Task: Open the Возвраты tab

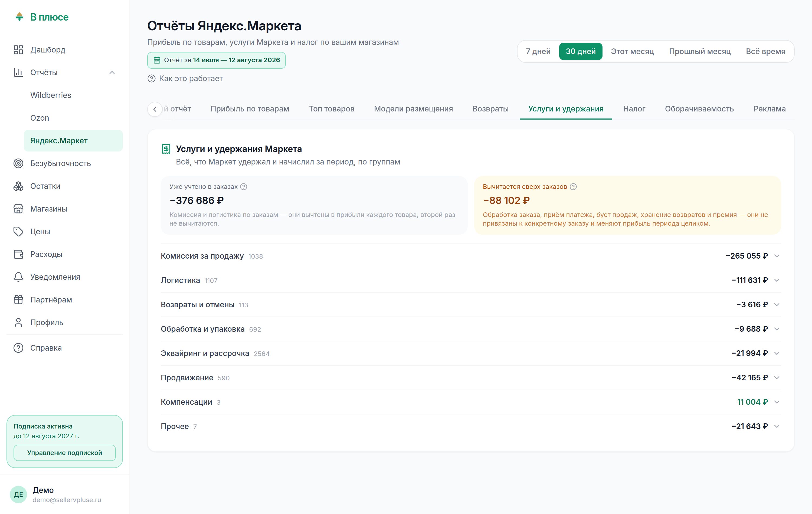Action: [x=490, y=109]
